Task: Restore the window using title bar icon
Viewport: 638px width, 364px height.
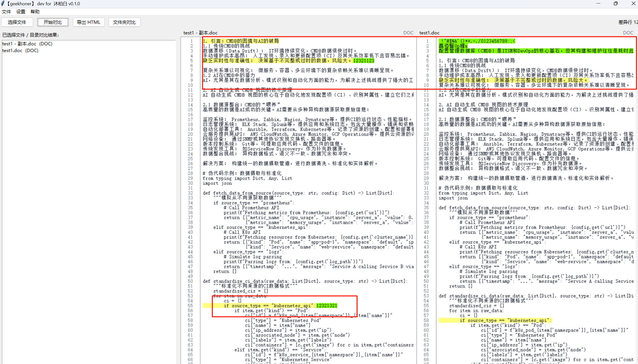Action: [x=615, y=4]
